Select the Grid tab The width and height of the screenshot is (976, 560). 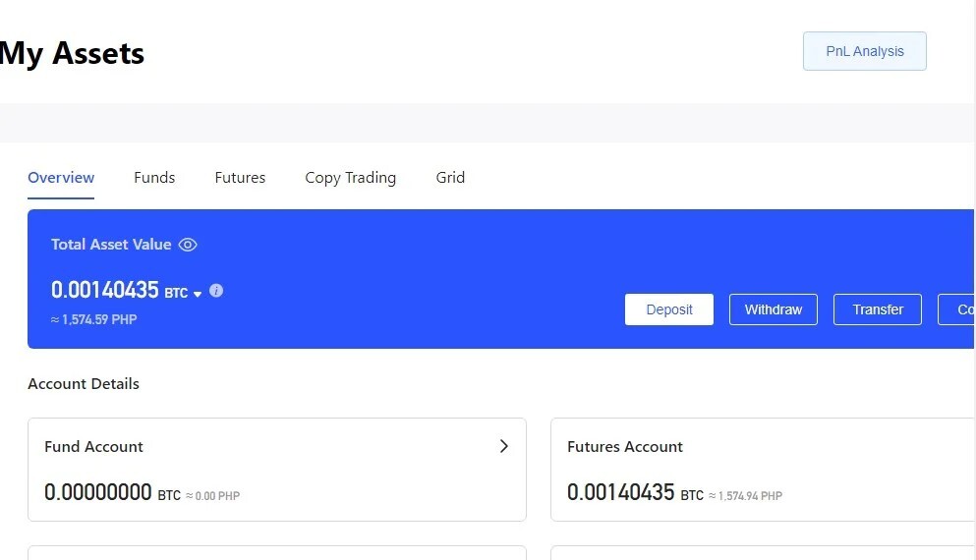pos(450,177)
